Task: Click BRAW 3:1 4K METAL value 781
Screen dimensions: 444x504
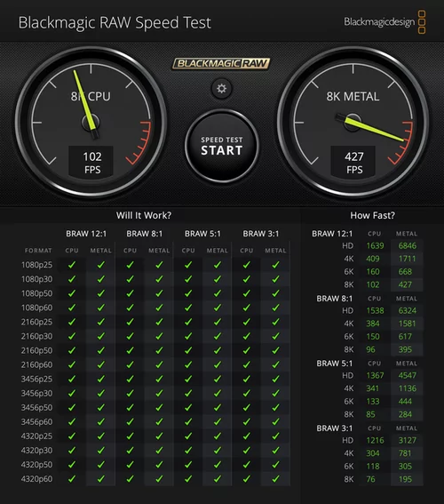Action: [x=405, y=453]
